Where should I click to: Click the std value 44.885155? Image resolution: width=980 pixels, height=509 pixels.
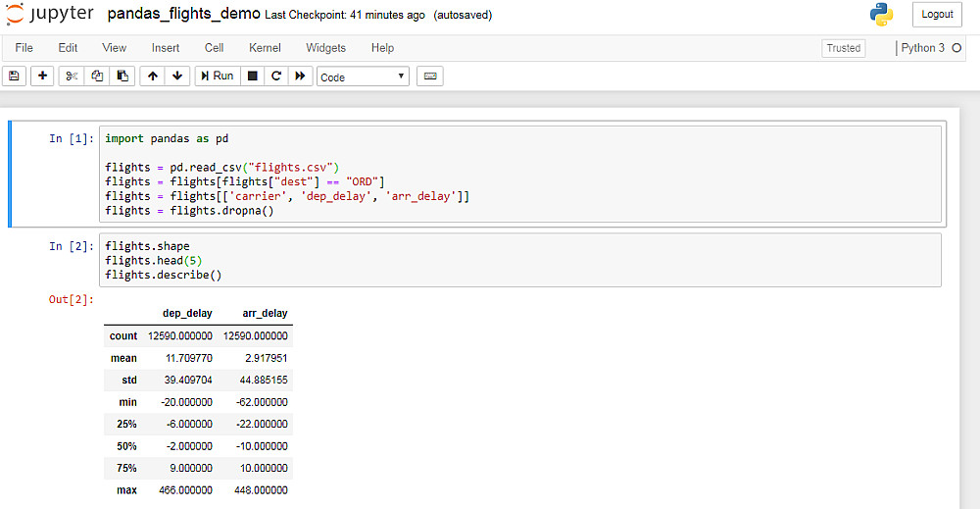tap(264, 381)
